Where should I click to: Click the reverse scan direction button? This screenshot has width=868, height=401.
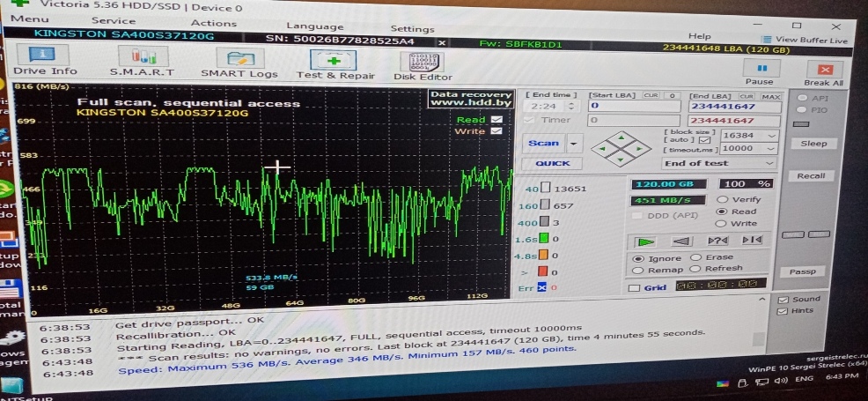[680, 241]
